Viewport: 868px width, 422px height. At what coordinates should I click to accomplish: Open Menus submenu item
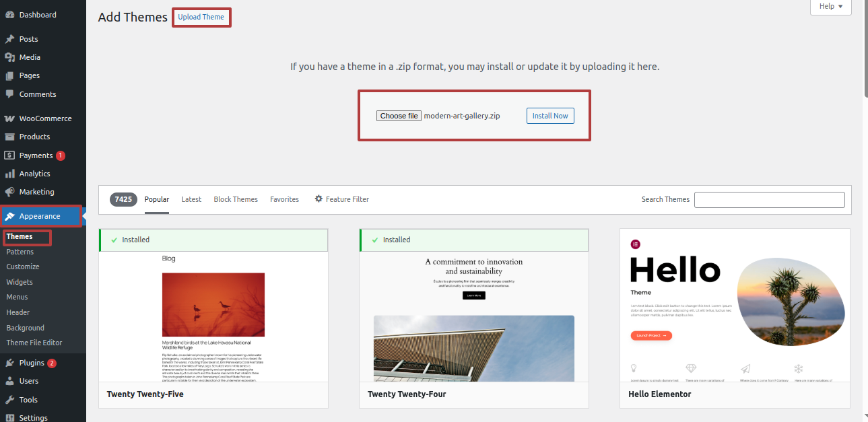(x=17, y=297)
